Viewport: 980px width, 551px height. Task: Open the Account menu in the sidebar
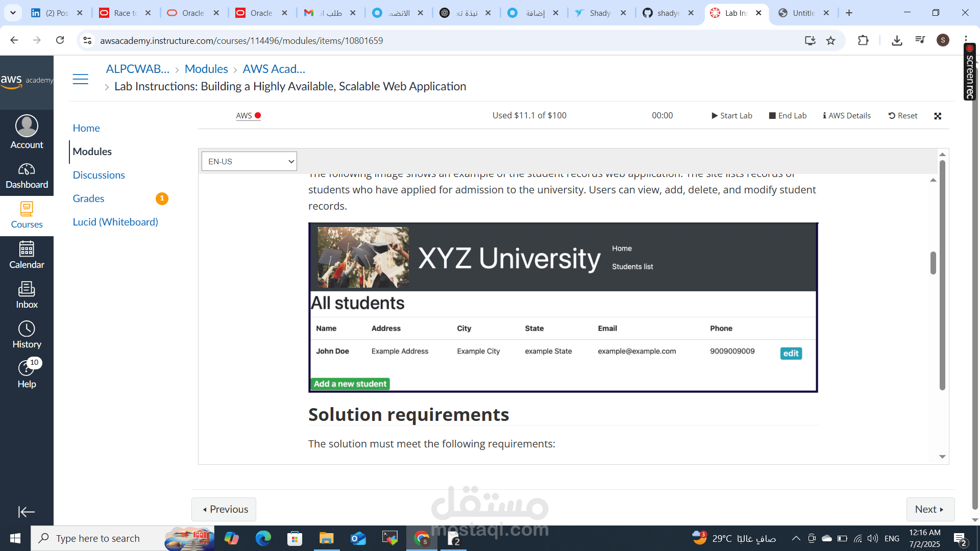(x=27, y=132)
